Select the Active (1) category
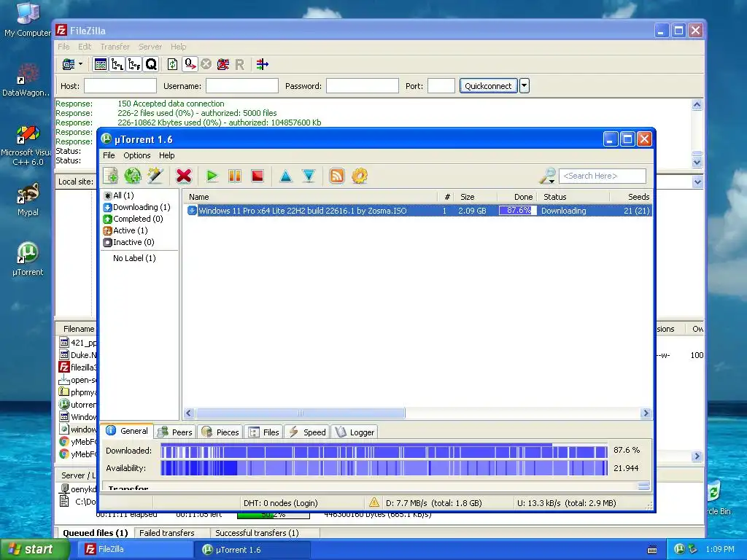The image size is (747, 560). click(125, 230)
